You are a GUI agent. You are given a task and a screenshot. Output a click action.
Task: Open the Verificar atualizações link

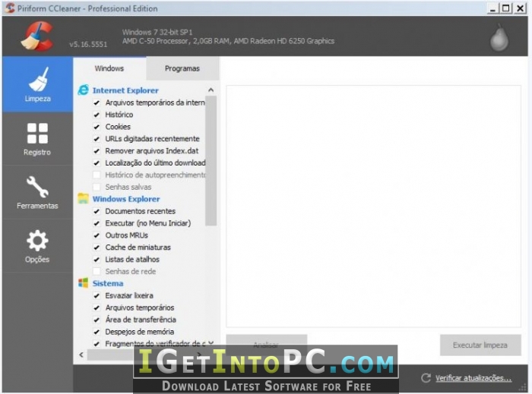pyautogui.click(x=473, y=378)
